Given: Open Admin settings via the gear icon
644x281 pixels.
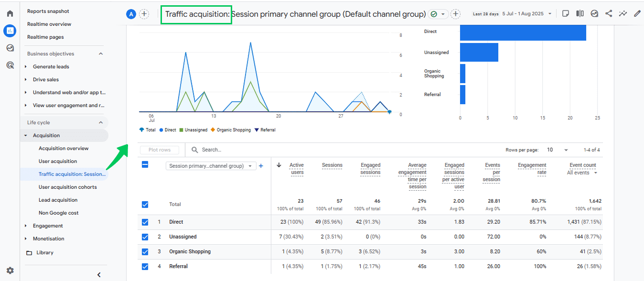Looking at the screenshot, I should coord(10,270).
